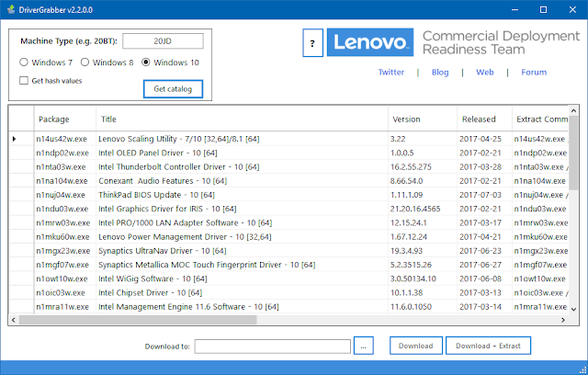Click the browse folder ellipsis button

click(x=364, y=346)
